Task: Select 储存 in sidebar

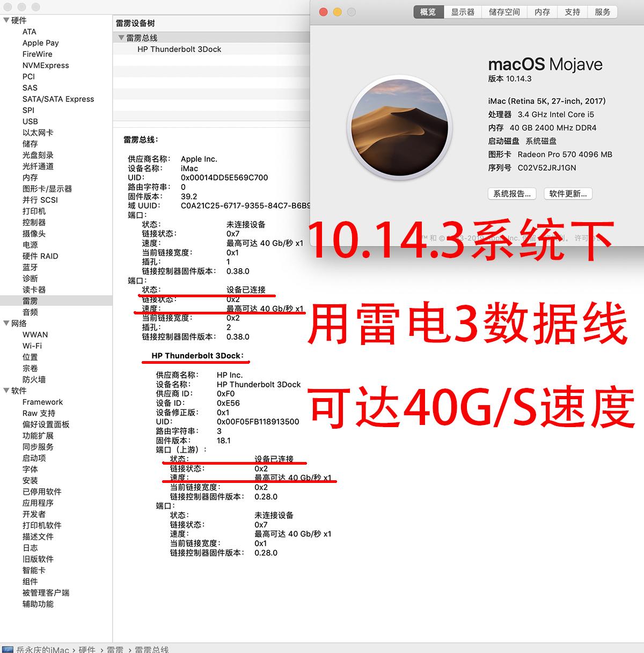Action: click(30, 144)
